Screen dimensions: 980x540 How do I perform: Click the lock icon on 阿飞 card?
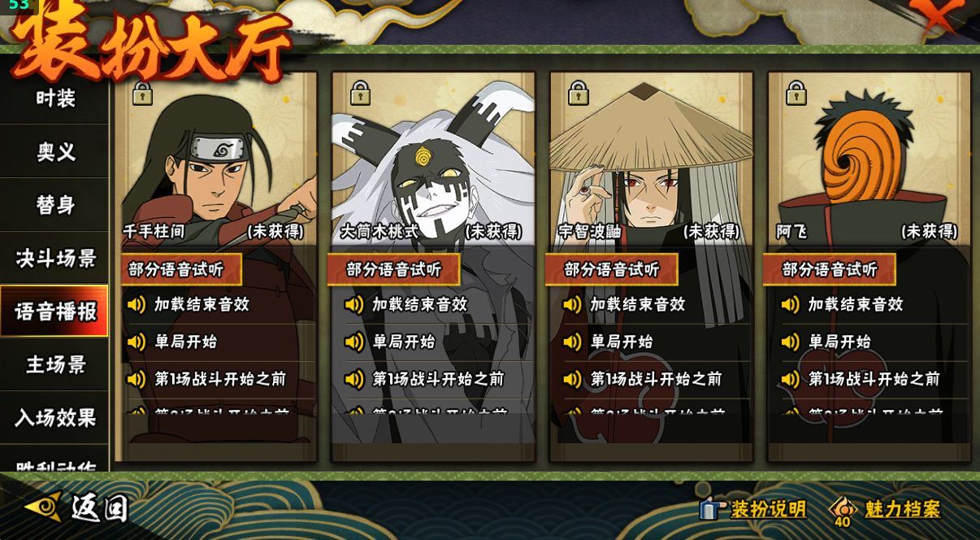pyautogui.click(x=796, y=93)
